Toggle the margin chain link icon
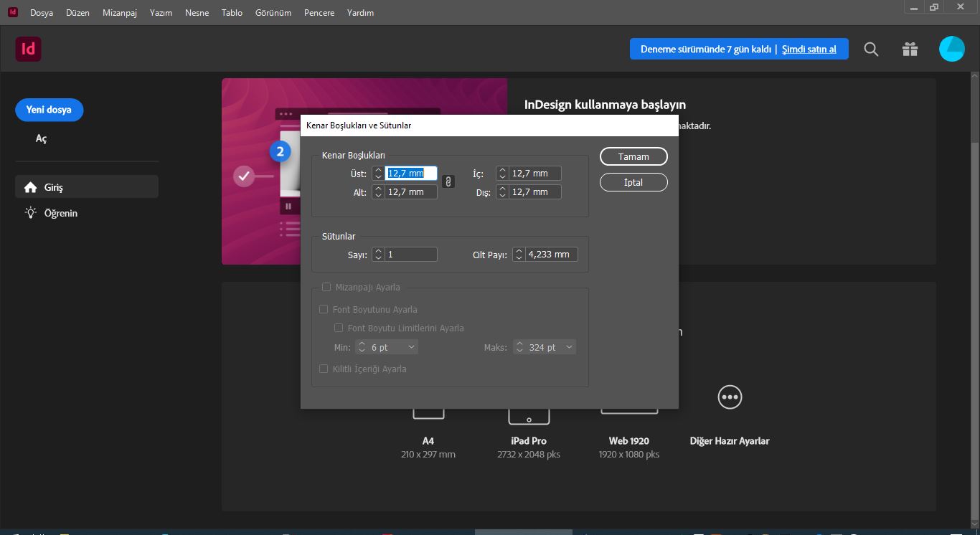The image size is (980, 535). click(x=448, y=182)
